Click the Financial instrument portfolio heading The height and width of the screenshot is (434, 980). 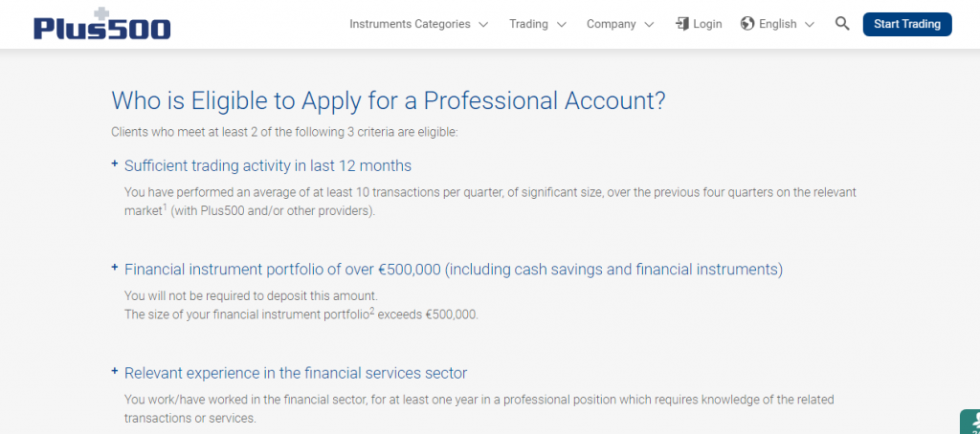[x=454, y=270]
